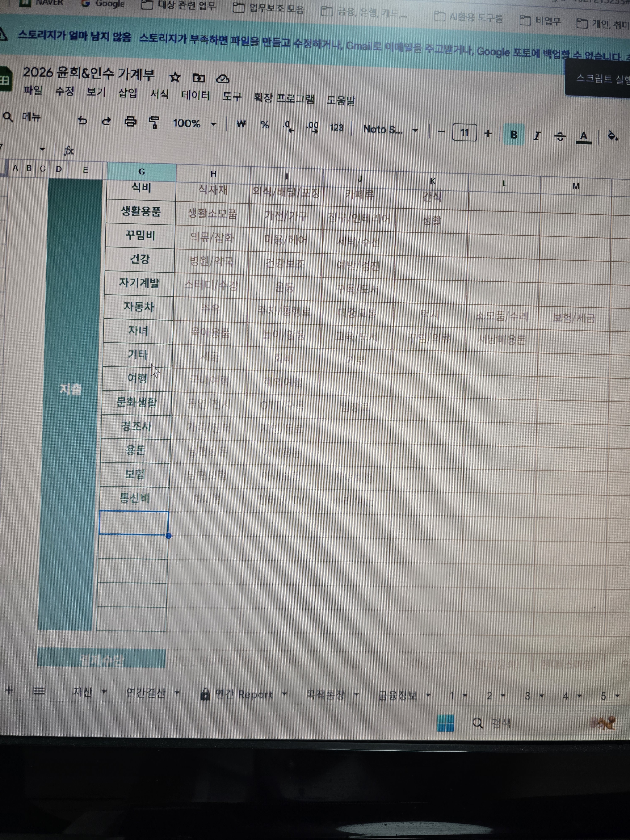Print the spreadsheet via printer icon

pyautogui.click(x=130, y=122)
